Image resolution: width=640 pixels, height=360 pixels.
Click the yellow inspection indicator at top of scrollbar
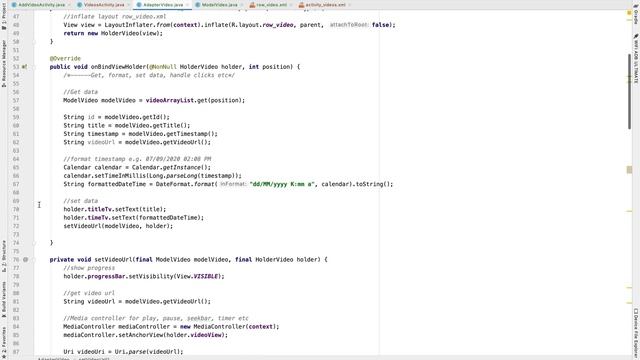629,13
